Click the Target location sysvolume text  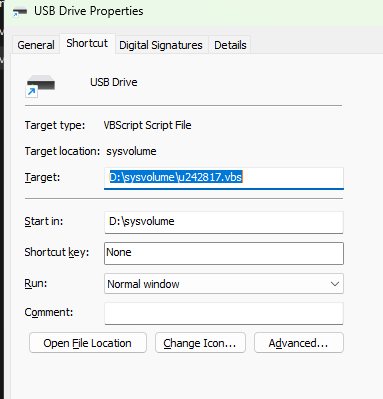pyautogui.click(x=131, y=151)
